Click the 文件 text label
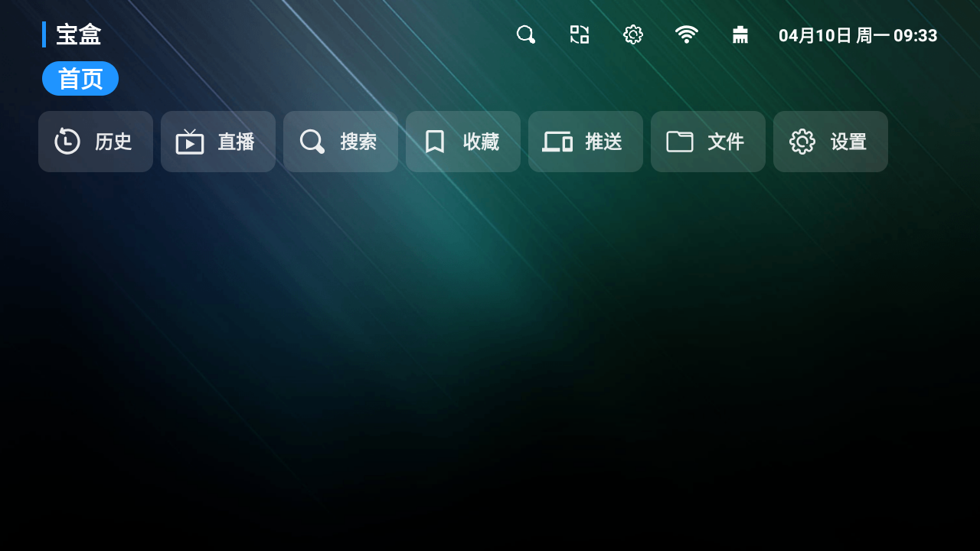Viewport: 980px width, 551px height. coord(726,142)
